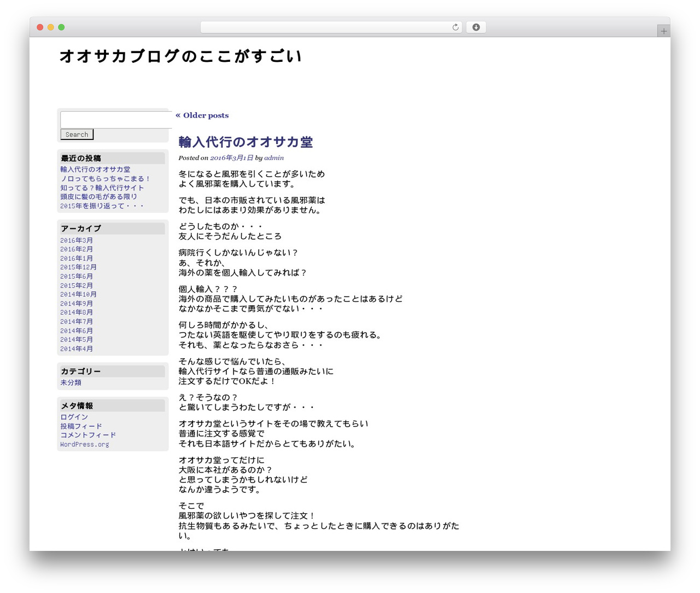
Task: Open the 2014年7月 archive
Action: point(77,322)
